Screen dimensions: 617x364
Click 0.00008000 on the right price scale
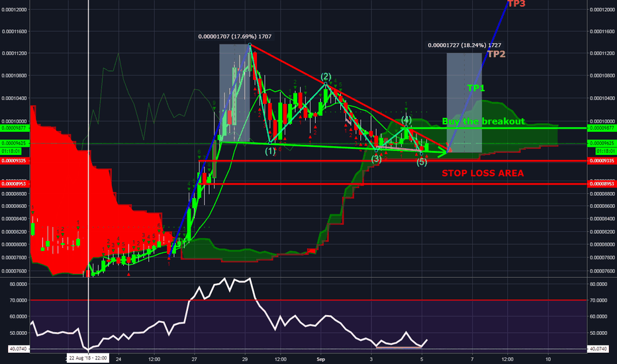pos(602,244)
